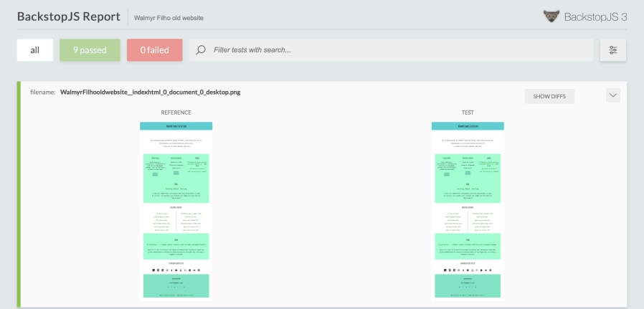The height and width of the screenshot is (309, 644).
Task: Select the "all" tests filter
Action: point(34,50)
